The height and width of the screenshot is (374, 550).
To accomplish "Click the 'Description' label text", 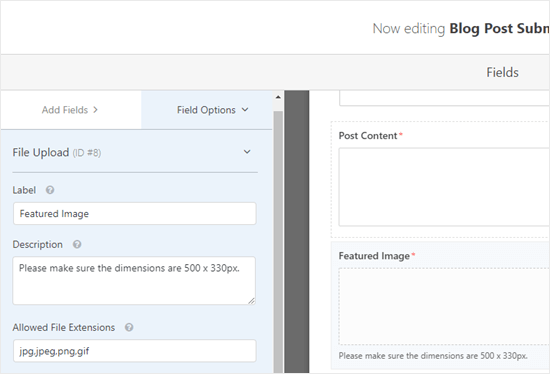I will [38, 244].
